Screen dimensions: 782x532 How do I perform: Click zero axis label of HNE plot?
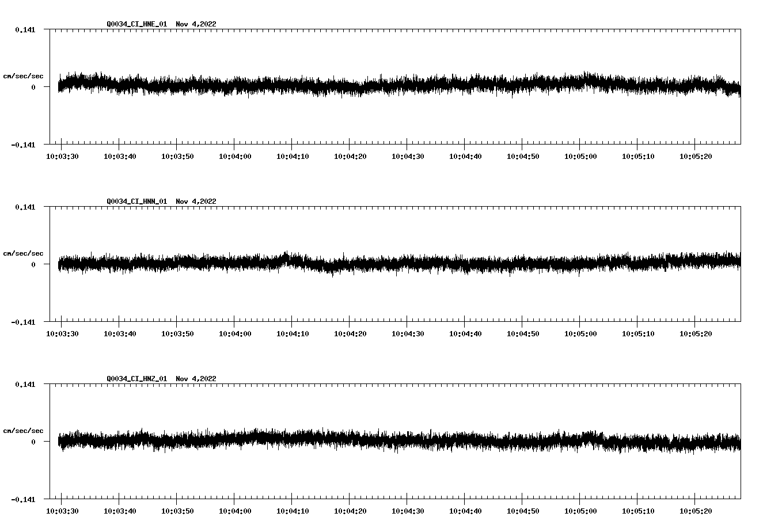(33, 87)
